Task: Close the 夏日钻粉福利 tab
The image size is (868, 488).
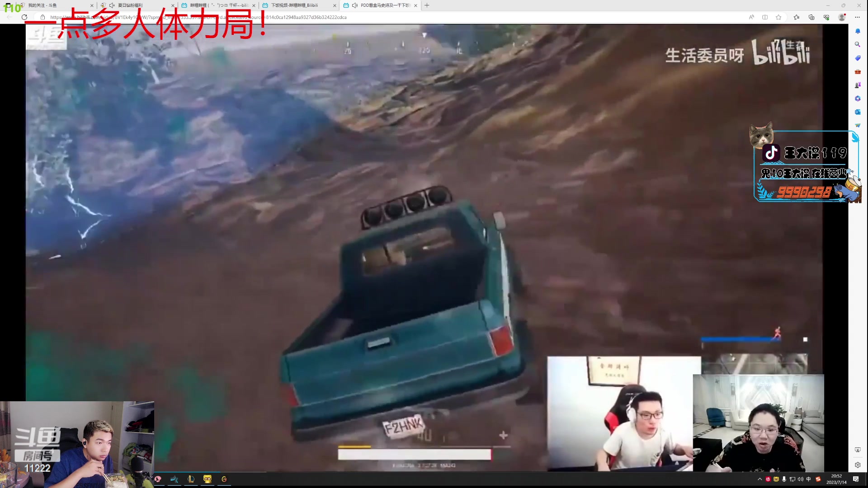Action: pyautogui.click(x=173, y=5)
